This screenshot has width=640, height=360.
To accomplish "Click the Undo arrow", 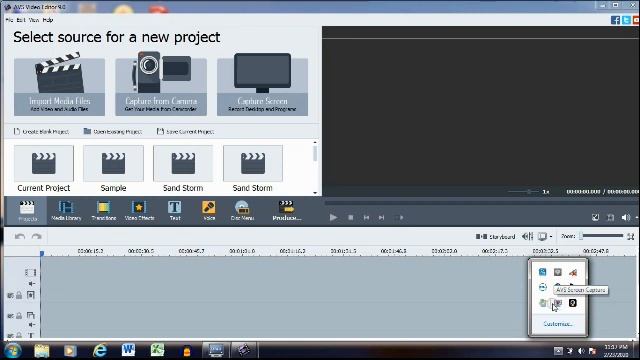I will coord(20,236).
